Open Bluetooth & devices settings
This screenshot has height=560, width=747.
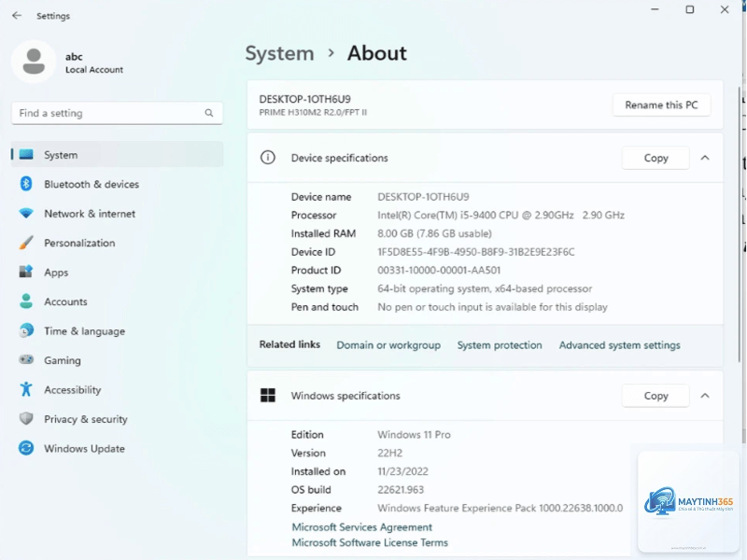tap(118, 184)
